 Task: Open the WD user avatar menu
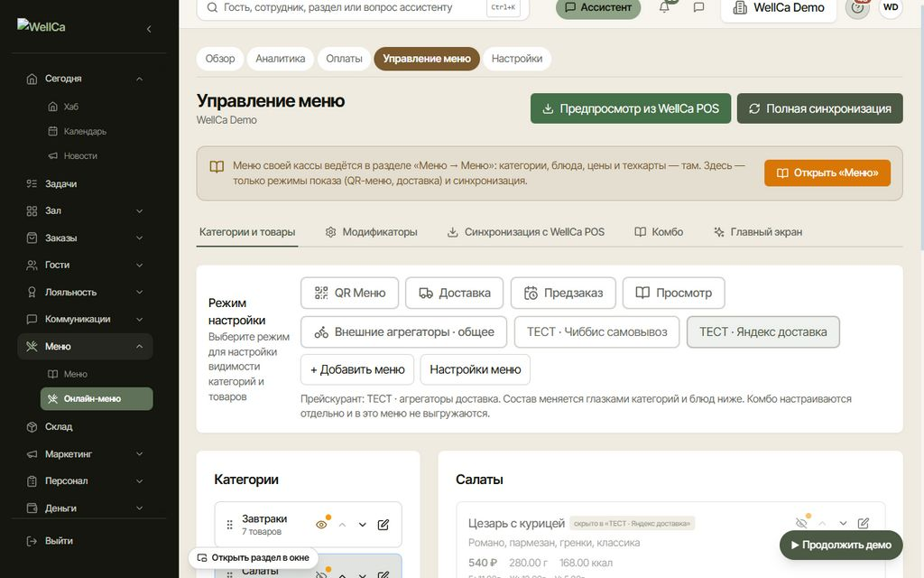click(x=891, y=7)
